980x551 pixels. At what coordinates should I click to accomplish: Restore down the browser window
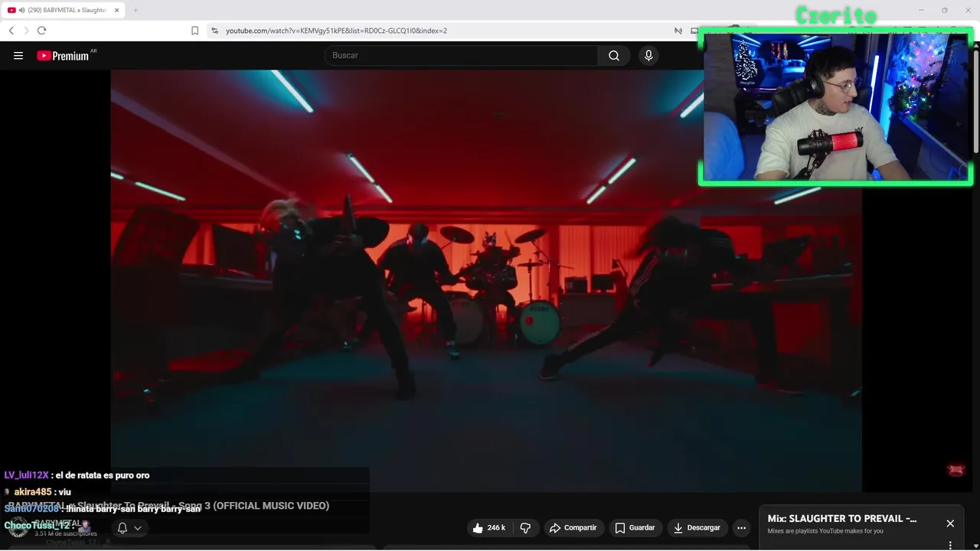click(x=944, y=10)
